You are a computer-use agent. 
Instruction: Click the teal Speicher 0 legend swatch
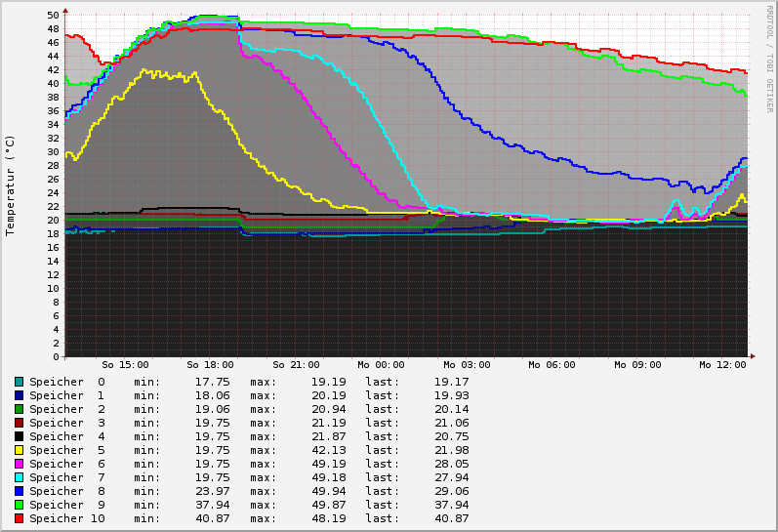[19, 382]
